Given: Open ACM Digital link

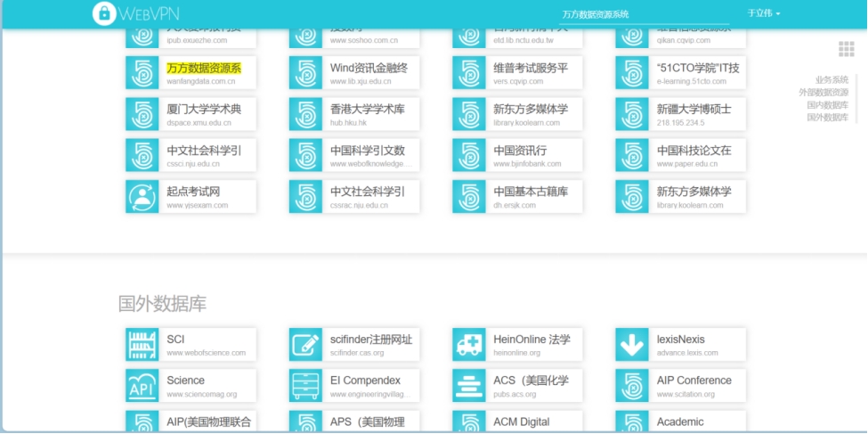Looking at the screenshot, I should [x=522, y=422].
